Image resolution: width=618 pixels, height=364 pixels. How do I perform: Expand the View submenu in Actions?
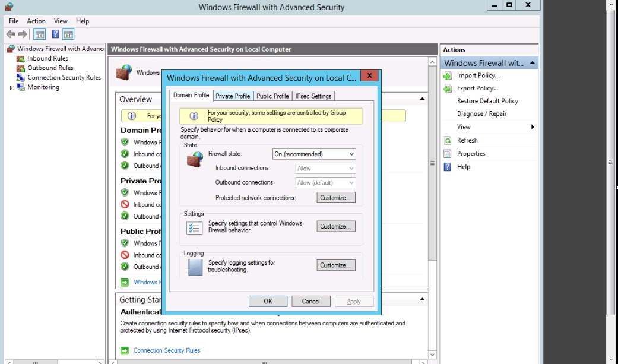532,127
